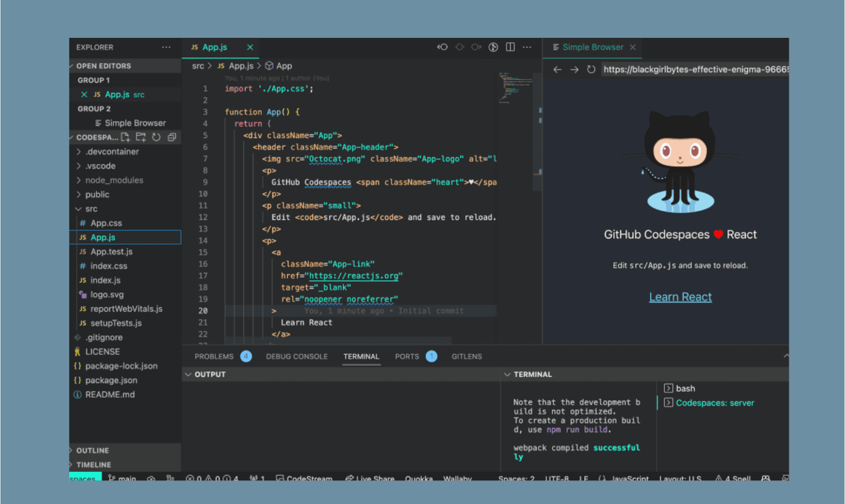Open CodeStream from status bar
This screenshot has width=845, height=504.
coord(304,478)
